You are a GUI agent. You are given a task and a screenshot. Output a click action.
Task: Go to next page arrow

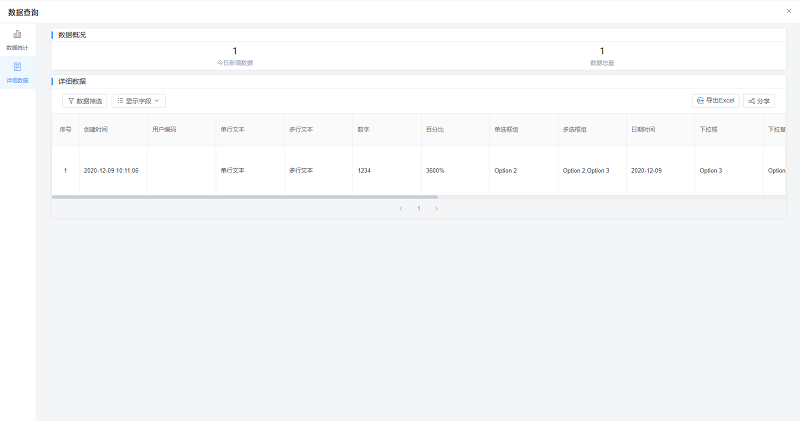point(436,208)
